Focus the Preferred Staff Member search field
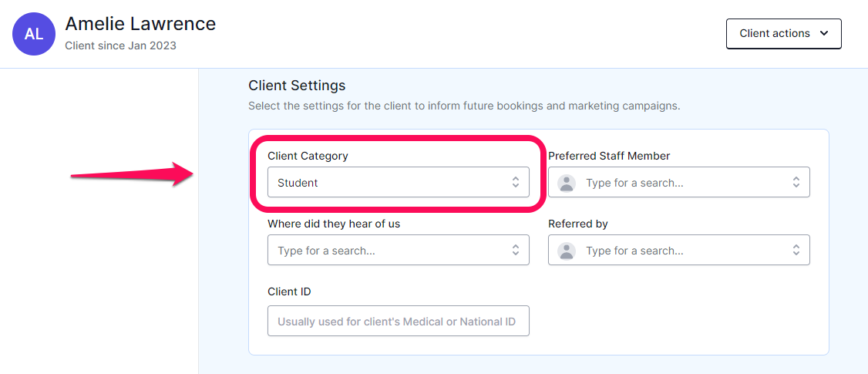 pos(678,182)
